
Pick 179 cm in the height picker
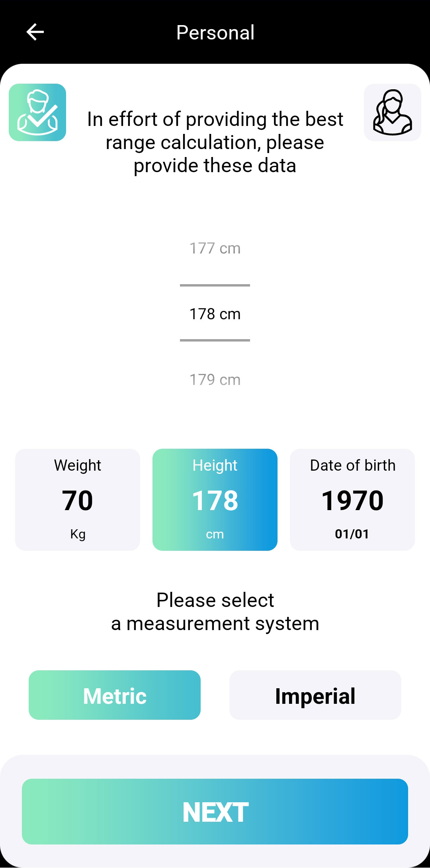[215, 380]
